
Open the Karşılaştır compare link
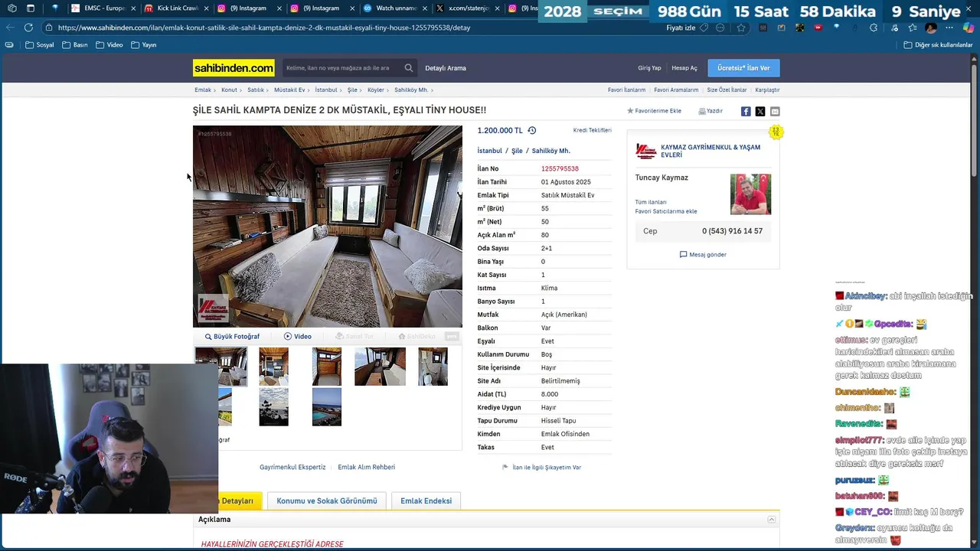767,90
